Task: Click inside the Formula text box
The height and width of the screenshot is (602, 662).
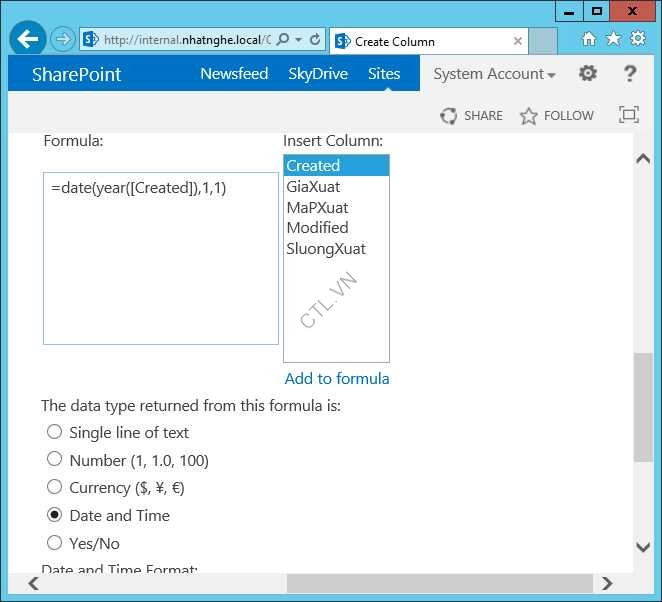Action: [160, 260]
